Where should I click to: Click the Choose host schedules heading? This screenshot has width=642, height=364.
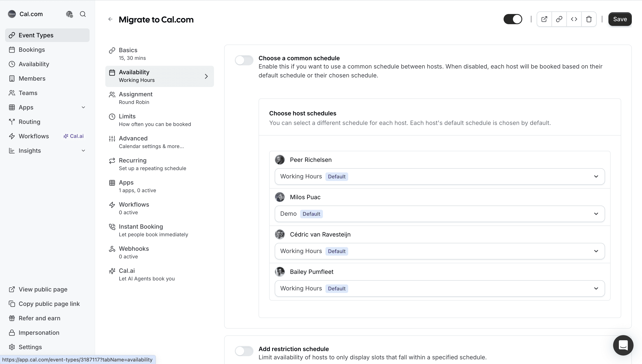coord(303,113)
